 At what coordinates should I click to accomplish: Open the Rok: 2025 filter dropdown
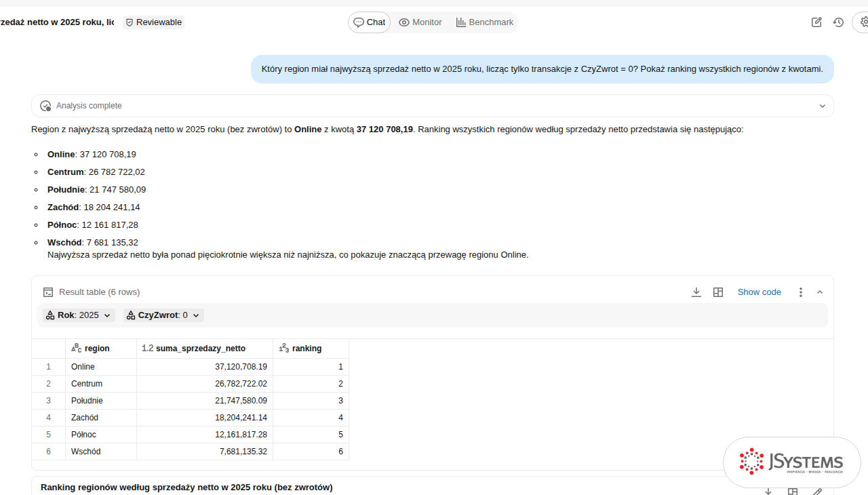point(77,315)
